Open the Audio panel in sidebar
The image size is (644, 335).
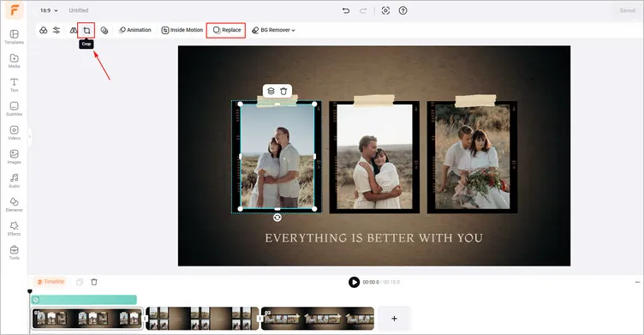[14, 181]
